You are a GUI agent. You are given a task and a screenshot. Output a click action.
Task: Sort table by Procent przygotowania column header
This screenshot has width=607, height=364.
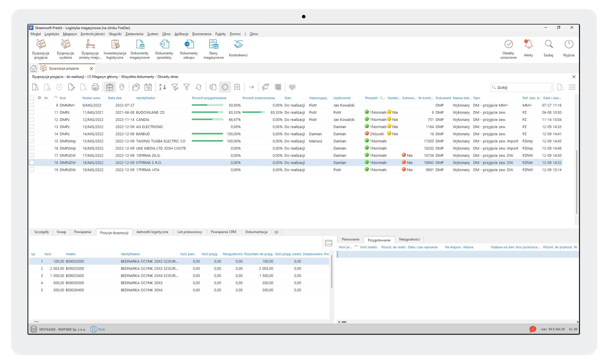coord(209,98)
